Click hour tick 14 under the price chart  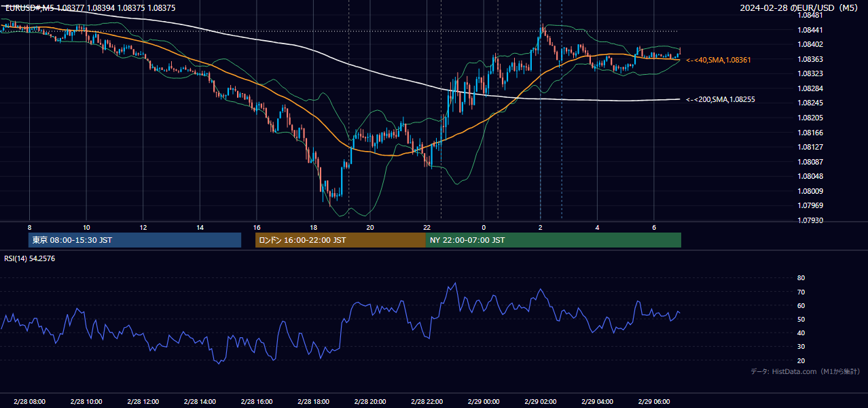coord(200,227)
